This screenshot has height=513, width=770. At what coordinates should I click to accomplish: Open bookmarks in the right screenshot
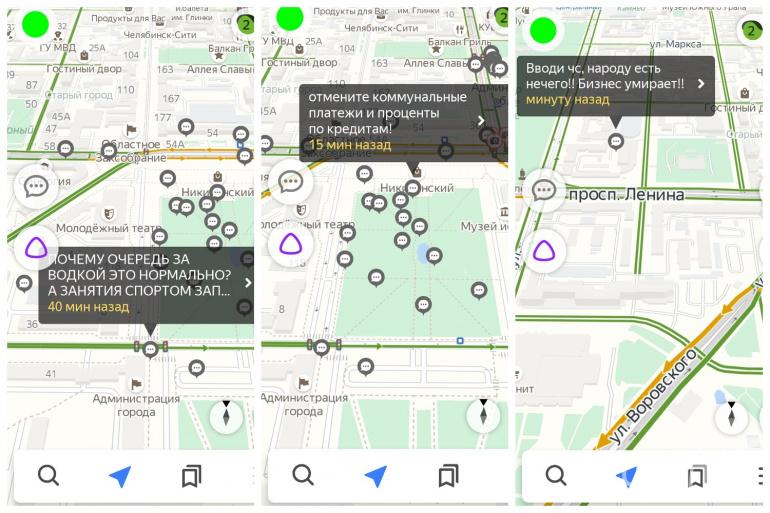click(696, 476)
